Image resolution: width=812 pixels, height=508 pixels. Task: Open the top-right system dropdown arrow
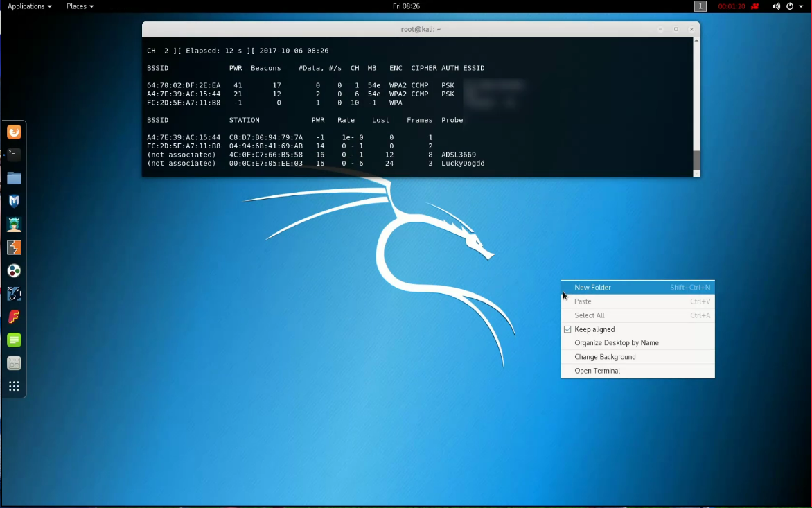coord(804,6)
